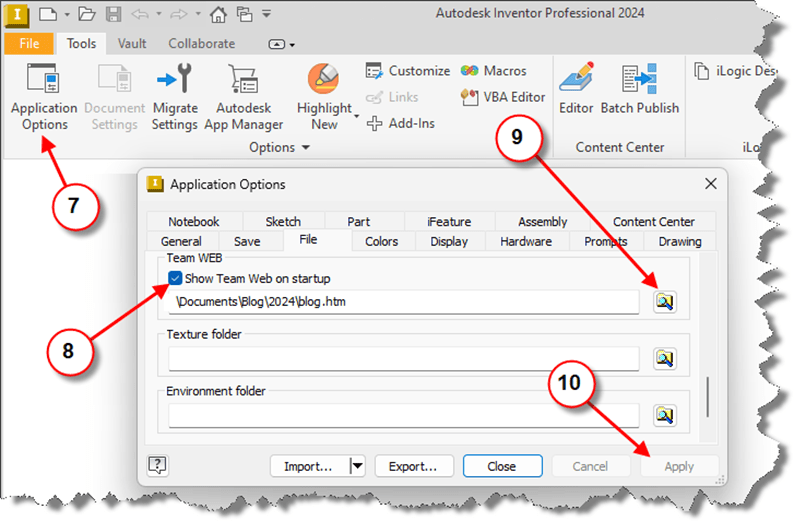The image size is (794, 521).
Task: Switch to the General options tab
Action: click(x=181, y=242)
